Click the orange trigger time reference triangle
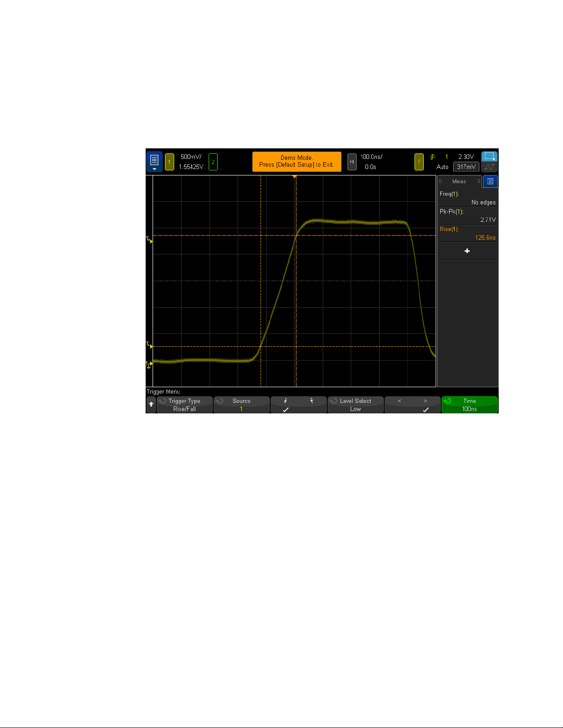 coord(294,177)
